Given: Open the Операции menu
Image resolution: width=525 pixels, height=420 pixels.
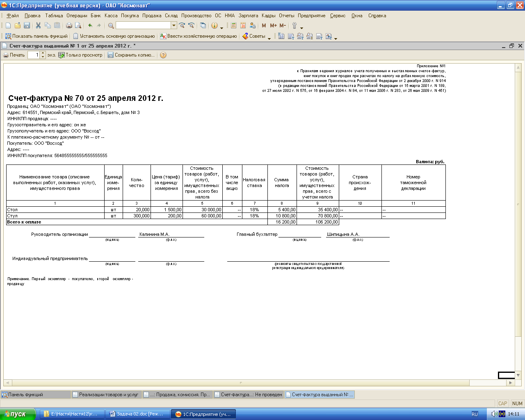Looking at the screenshot, I should (77, 16).
